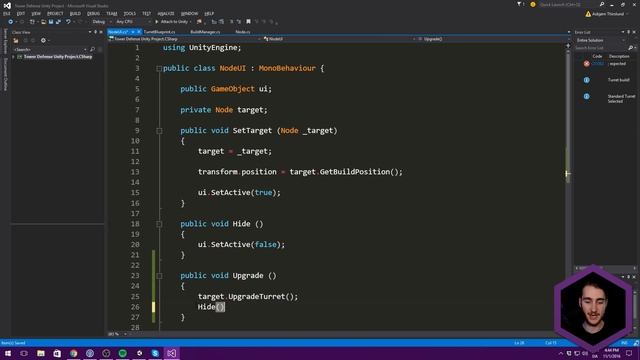640x360 pixels.
Task: Open the Entire Solution filter dropdown
Action: coord(601,40)
